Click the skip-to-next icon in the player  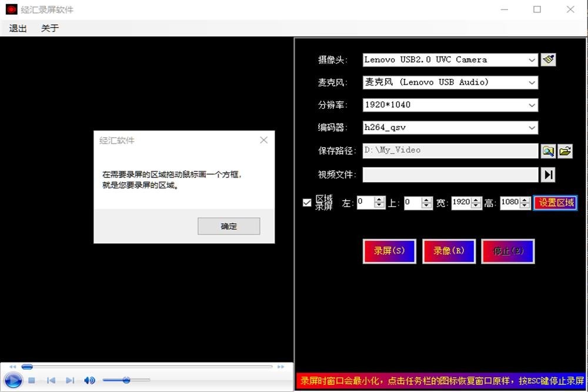pos(70,380)
